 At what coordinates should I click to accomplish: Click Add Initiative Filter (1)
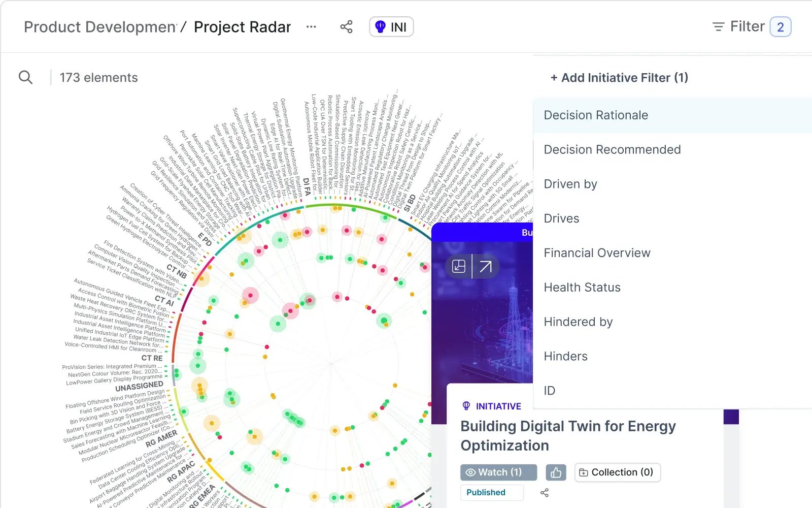click(x=619, y=78)
